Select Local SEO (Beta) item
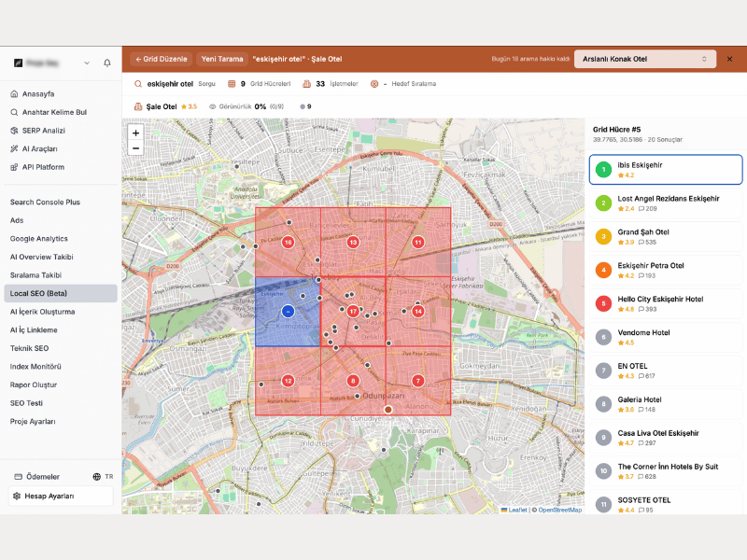This screenshot has height=560, width=747. pyautogui.click(x=61, y=293)
